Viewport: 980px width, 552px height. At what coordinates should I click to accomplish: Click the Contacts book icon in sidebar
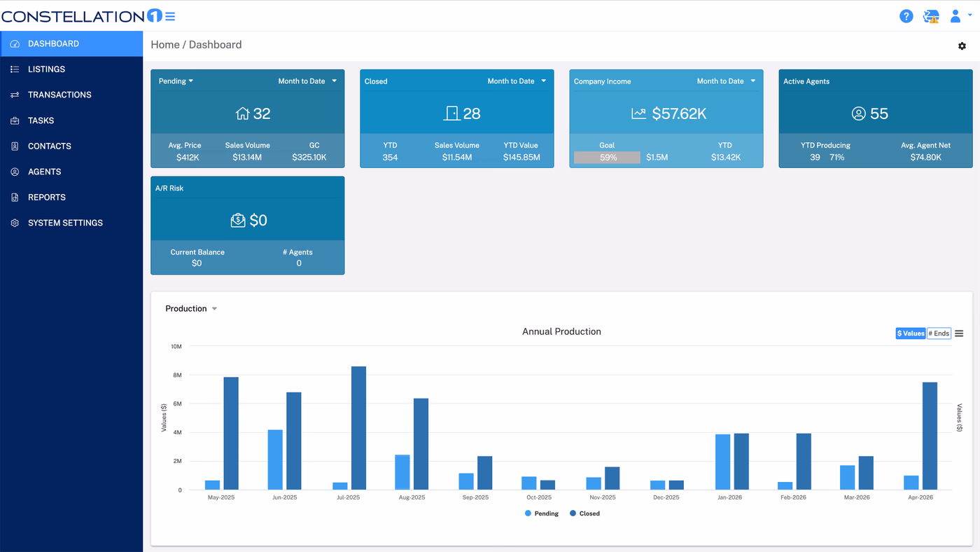(15, 146)
